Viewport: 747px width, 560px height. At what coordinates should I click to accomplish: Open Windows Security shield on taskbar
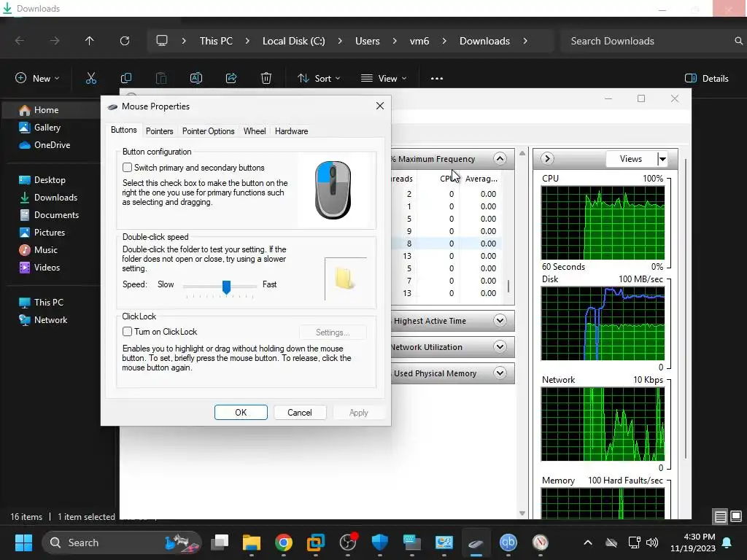pyautogui.click(x=379, y=542)
